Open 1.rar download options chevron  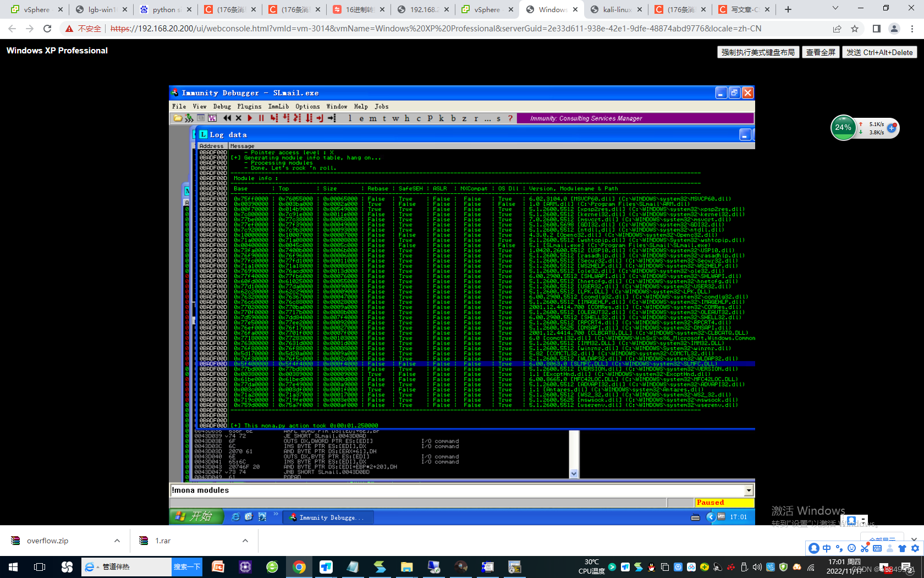pos(245,541)
